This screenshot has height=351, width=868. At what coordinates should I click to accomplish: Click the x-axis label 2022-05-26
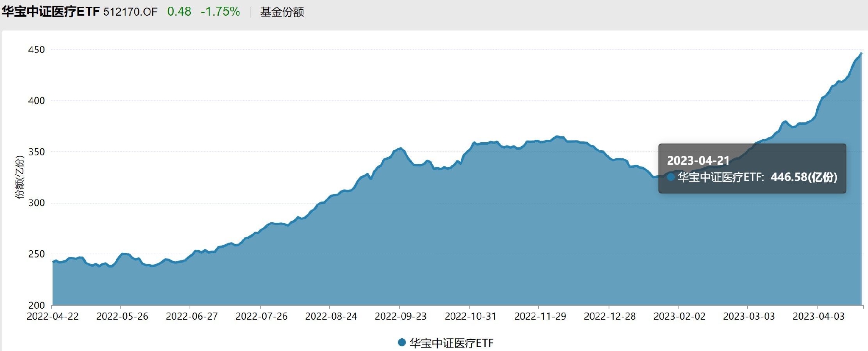pos(122,317)
